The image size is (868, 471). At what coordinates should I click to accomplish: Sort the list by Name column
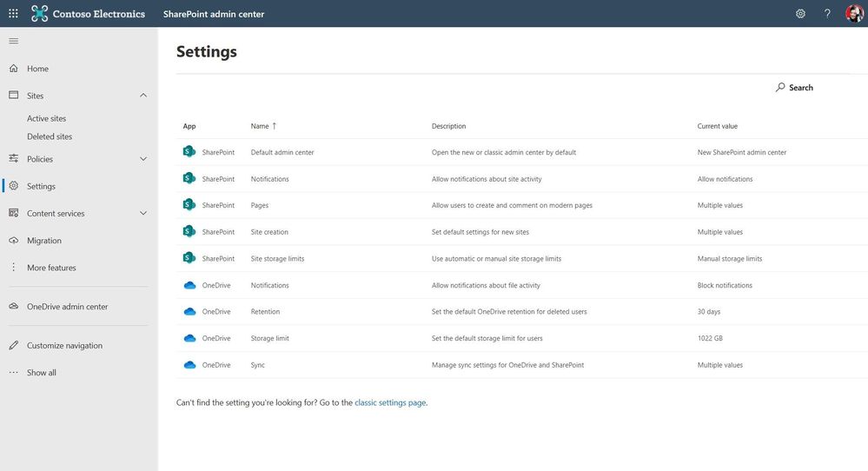coord(260,127)
